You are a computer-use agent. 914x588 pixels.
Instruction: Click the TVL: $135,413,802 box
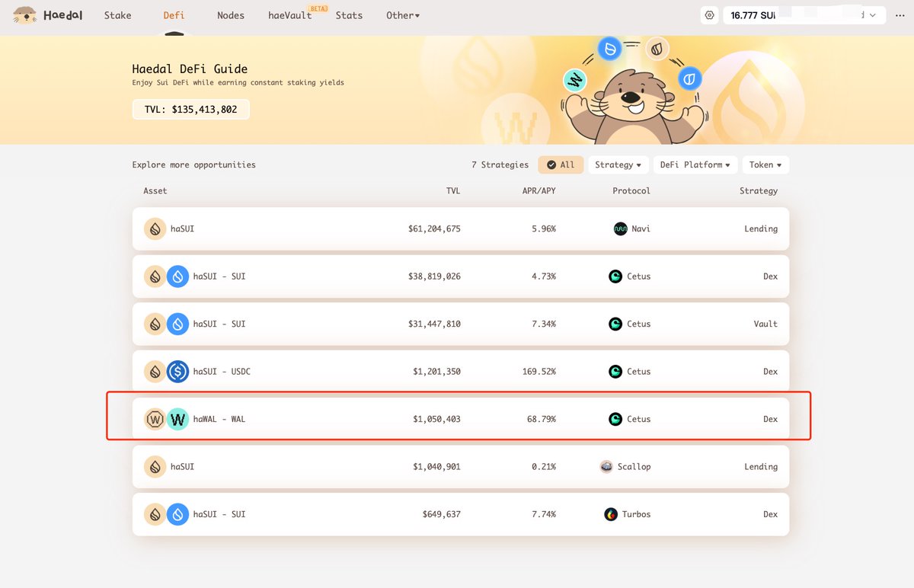coord(190,110)
